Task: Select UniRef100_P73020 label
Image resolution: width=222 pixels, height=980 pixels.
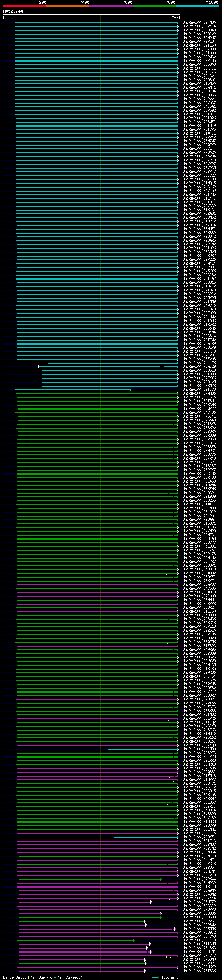Action: [x=199, y=153]
